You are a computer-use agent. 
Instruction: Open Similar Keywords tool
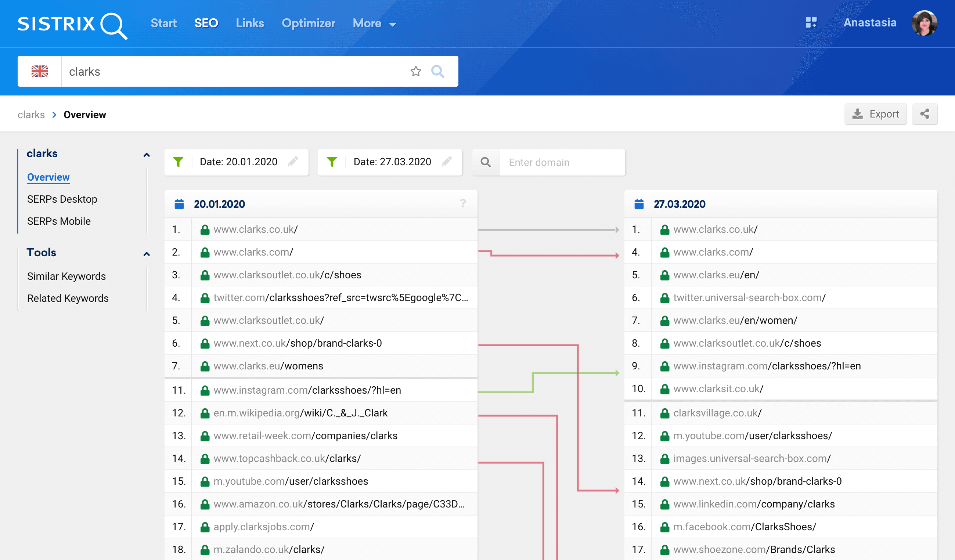66,276
